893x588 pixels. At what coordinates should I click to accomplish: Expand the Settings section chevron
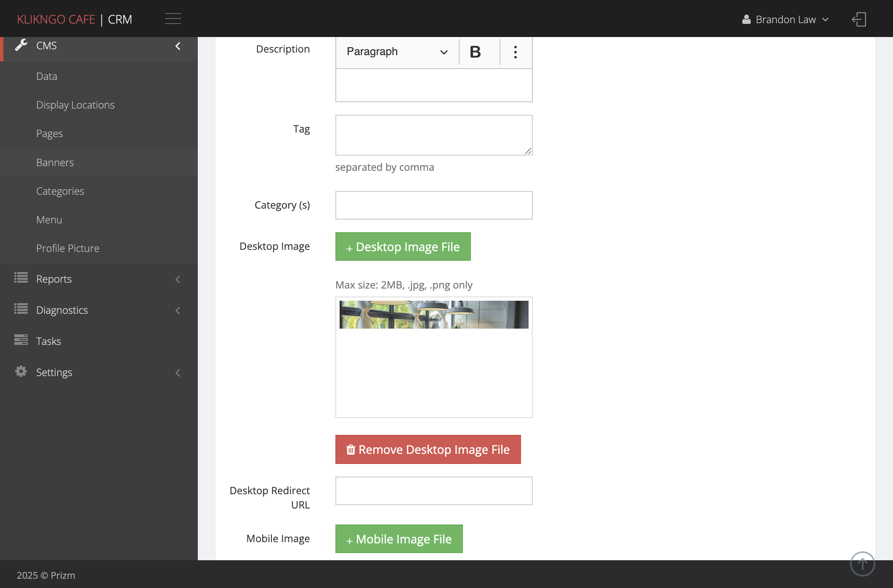(178, 373)
